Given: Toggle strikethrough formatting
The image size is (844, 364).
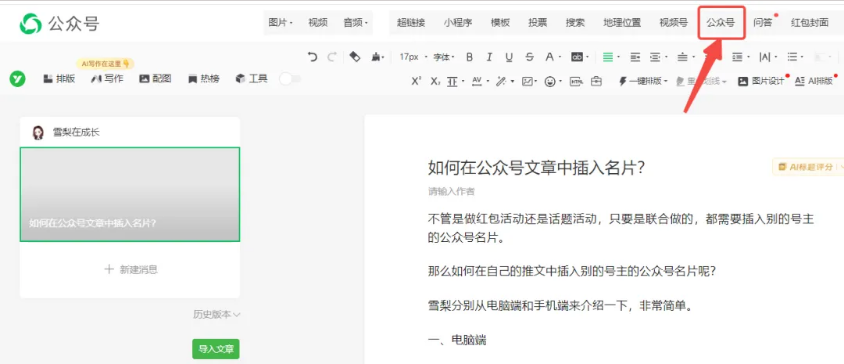Looking at the screenshot, I should click(530, 57).
